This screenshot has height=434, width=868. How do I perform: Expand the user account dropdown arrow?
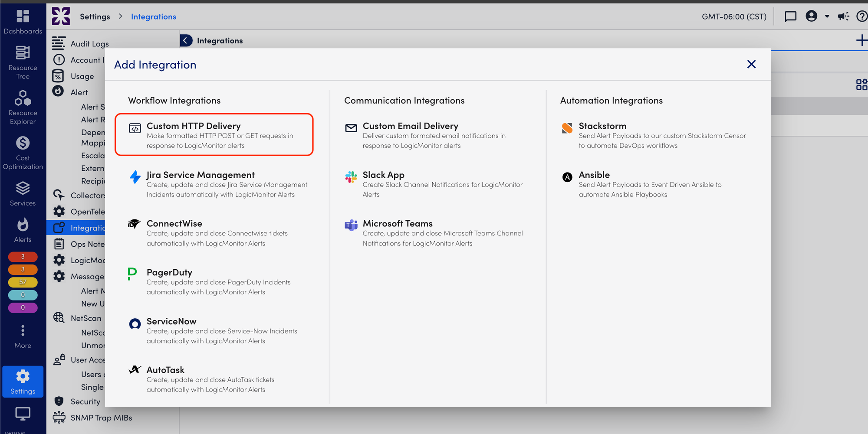827,16
